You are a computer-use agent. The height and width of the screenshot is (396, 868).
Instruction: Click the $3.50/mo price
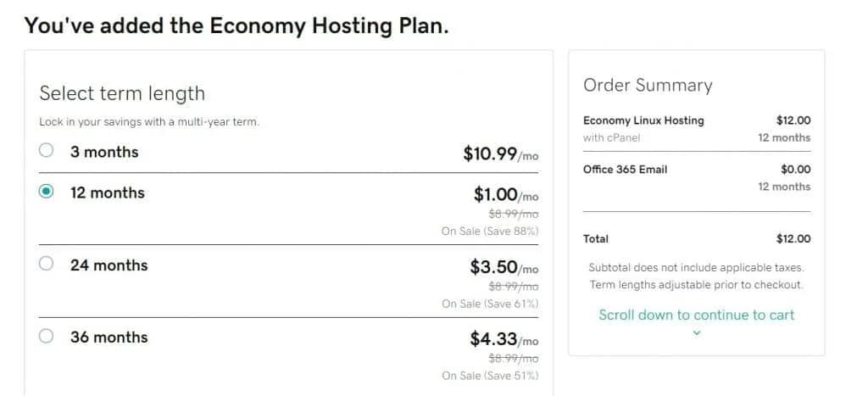504,267
